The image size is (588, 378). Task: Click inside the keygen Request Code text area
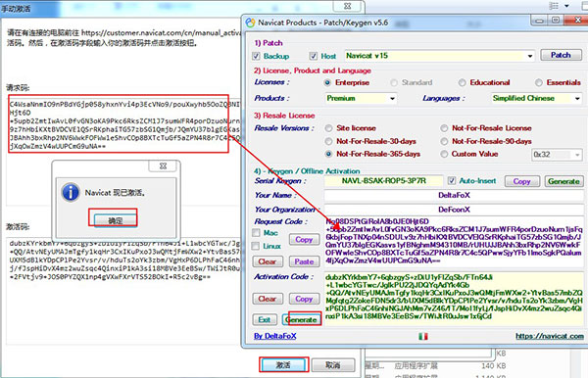coord(454,241)
